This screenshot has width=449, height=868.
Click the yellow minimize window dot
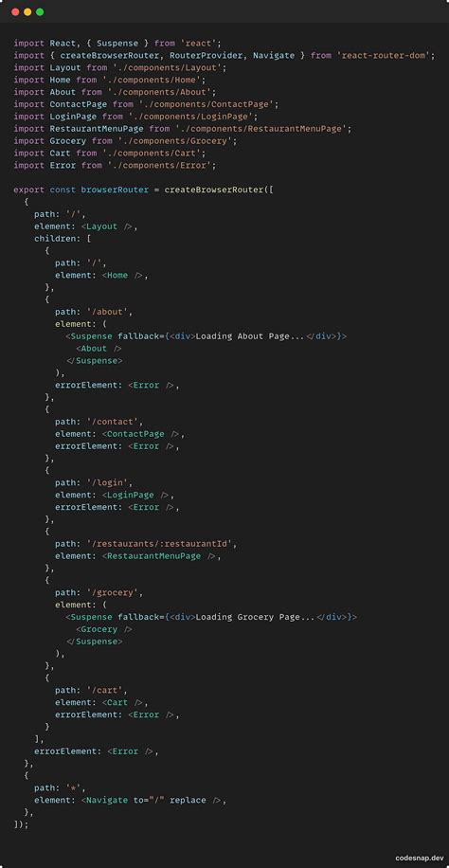[x=27, y=12]
